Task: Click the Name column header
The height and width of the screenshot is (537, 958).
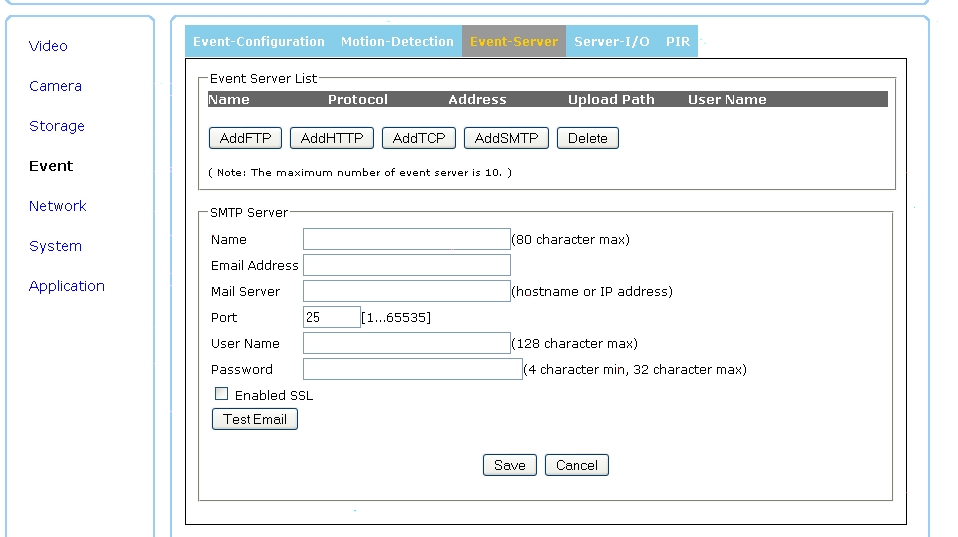Action: [x=229, y=100]
